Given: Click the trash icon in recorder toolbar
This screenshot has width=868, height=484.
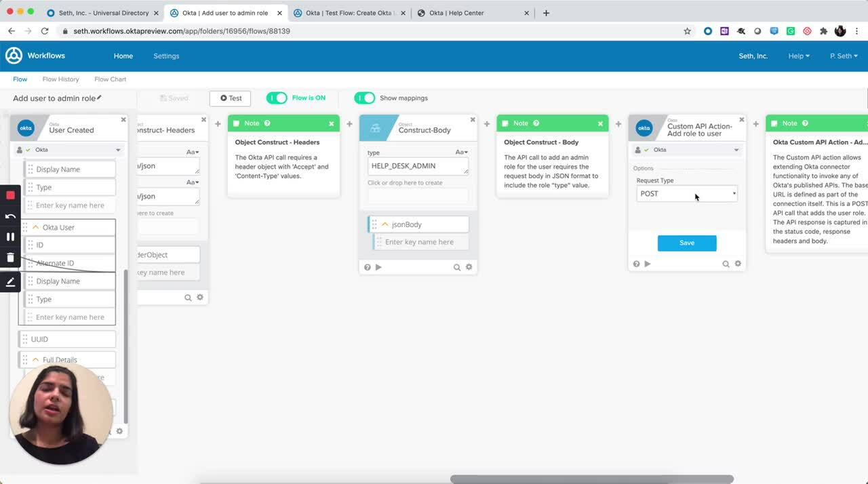Looking at the screenshot, I should [x=10, y=257].
